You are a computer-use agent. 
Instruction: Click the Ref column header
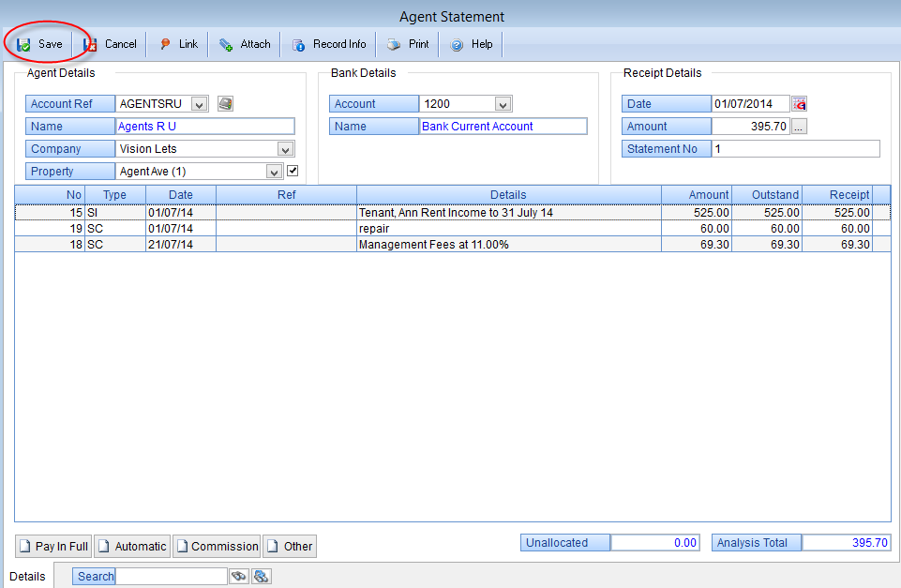pyautogui.click(x=286, y=195)
